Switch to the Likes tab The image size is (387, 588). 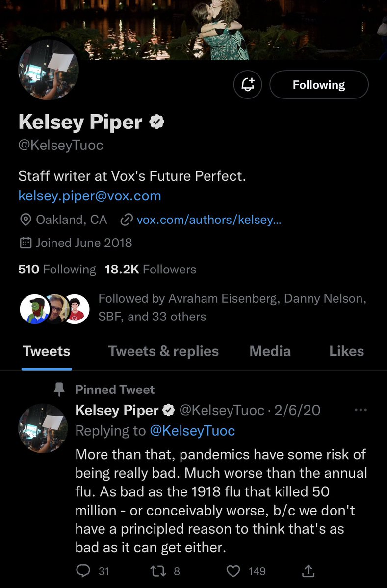(346, 351)
